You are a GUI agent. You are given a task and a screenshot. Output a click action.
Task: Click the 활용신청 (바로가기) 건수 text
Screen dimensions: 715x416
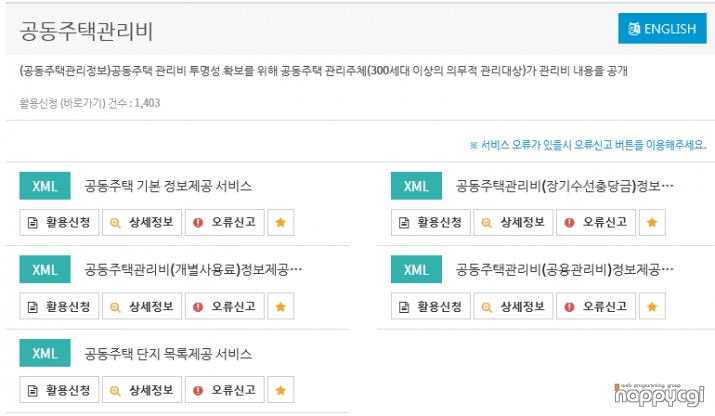click(90, 103)
